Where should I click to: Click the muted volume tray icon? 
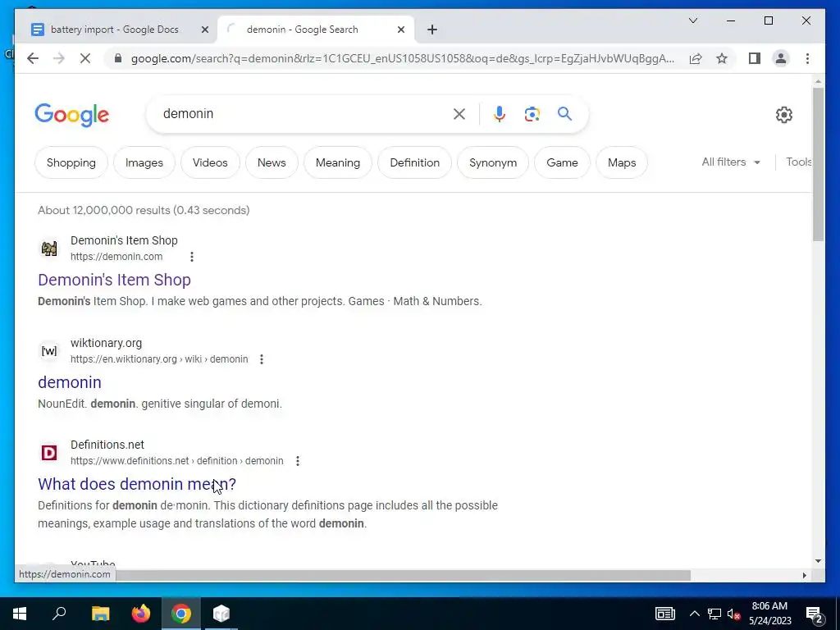point(734,614)
